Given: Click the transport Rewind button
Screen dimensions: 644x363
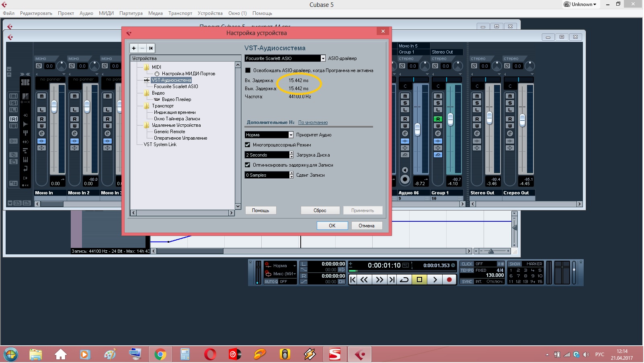Looking at the screenshot, I should pos(364,280).
